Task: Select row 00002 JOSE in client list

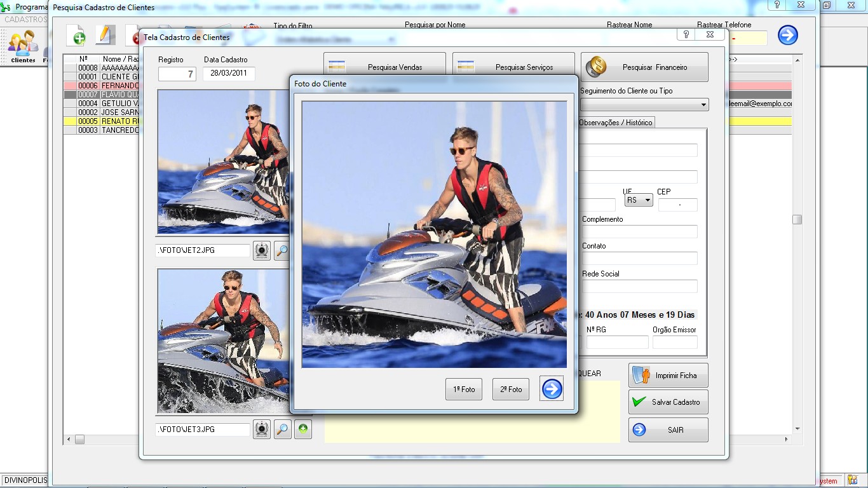Action: [102, 112]
